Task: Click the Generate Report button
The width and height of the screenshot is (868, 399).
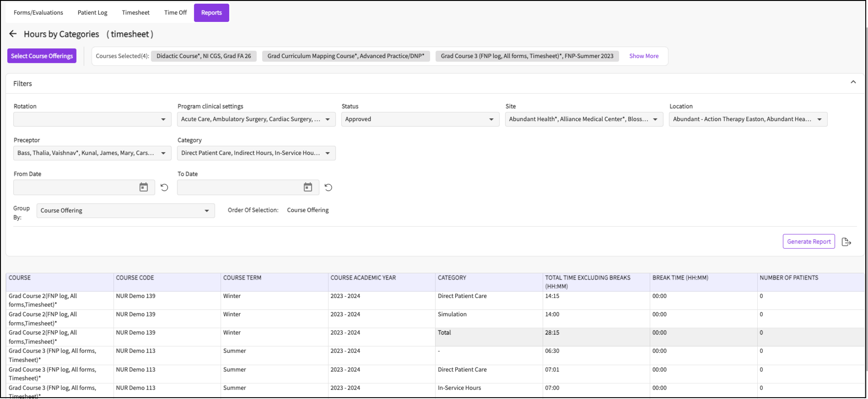Action: tap(809, 241)
